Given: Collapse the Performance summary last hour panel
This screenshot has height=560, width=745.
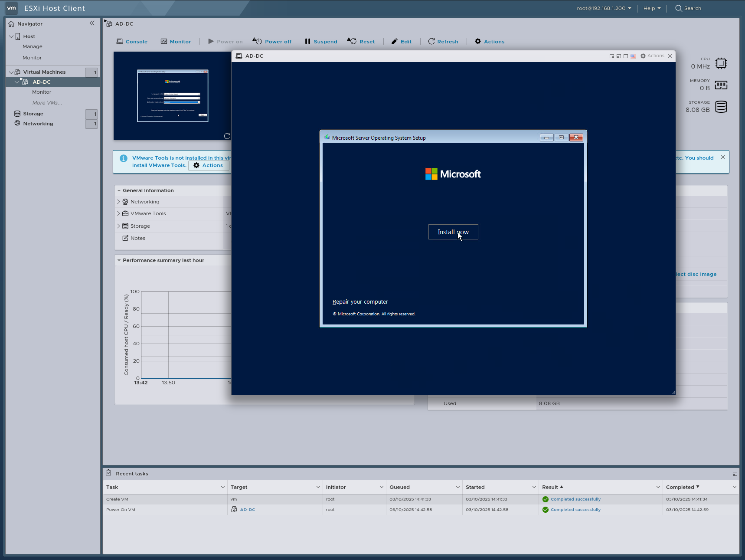Looking at the screenshot, I should pyautogui.click(x=119, y=260).
